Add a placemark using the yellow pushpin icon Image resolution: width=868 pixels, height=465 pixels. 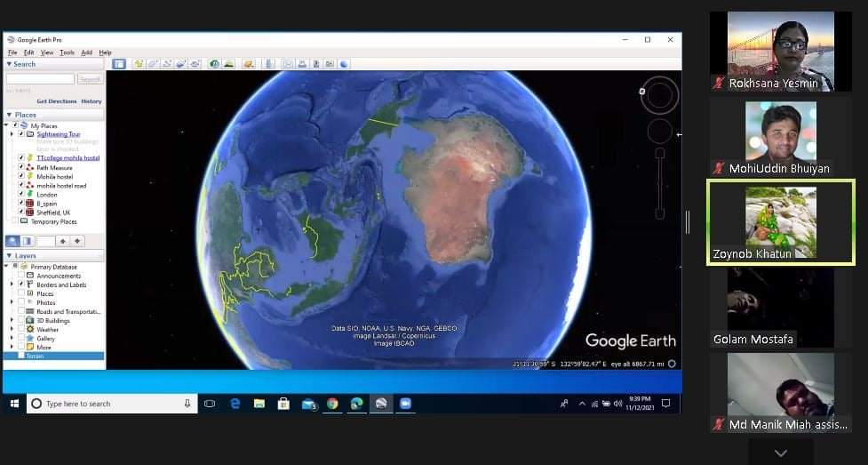139,64
